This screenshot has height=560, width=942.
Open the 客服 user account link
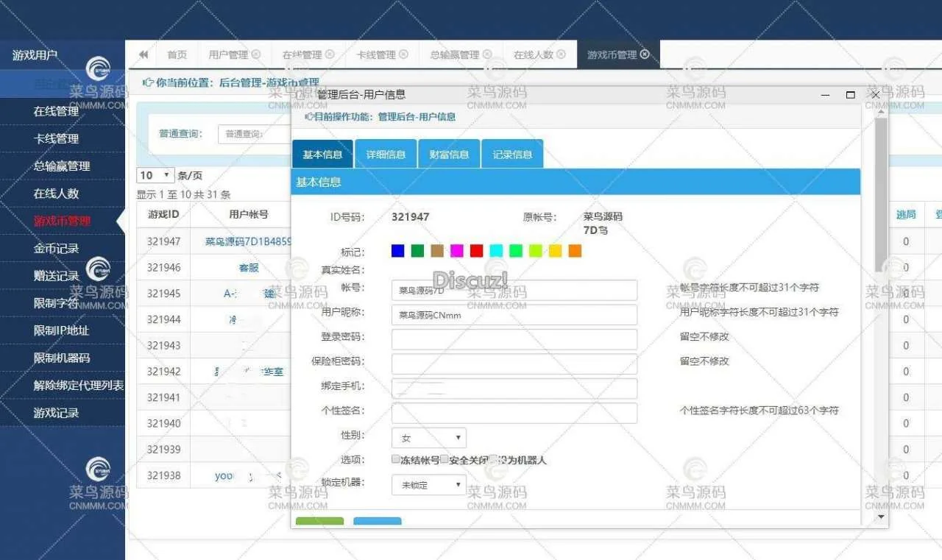coord(249,268)
